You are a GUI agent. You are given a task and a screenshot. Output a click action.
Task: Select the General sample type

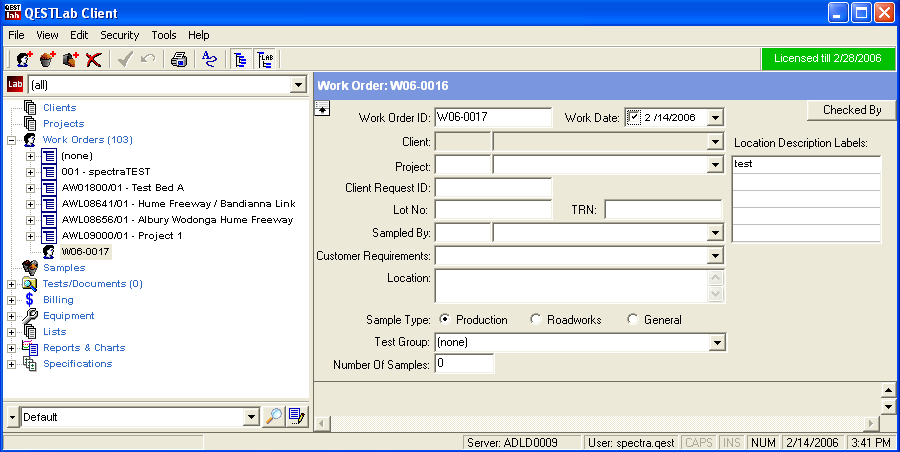tap(632, 320)
